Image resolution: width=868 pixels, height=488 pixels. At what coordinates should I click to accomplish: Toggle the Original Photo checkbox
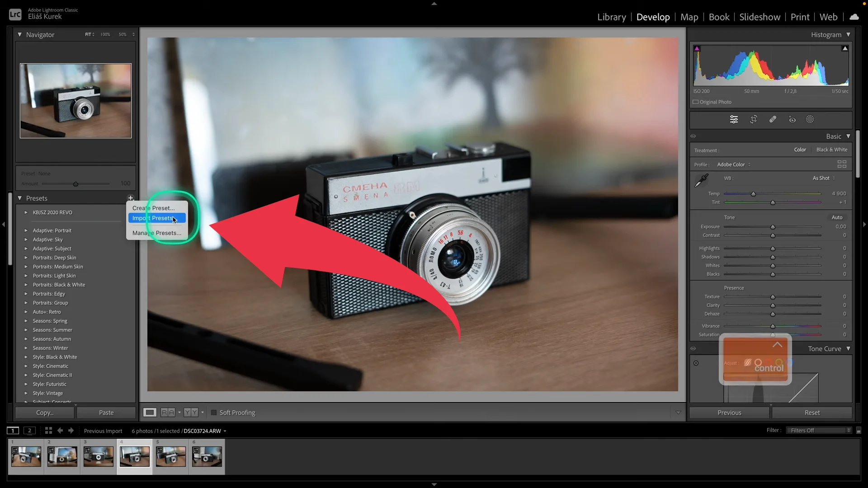(x=696, y=102)
